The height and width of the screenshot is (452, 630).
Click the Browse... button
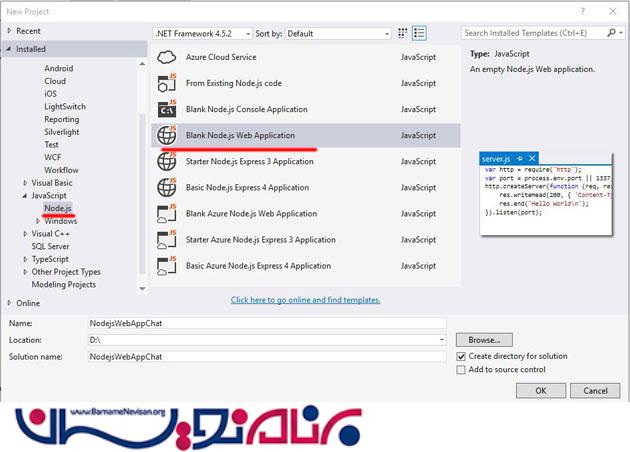pos(484,340)
